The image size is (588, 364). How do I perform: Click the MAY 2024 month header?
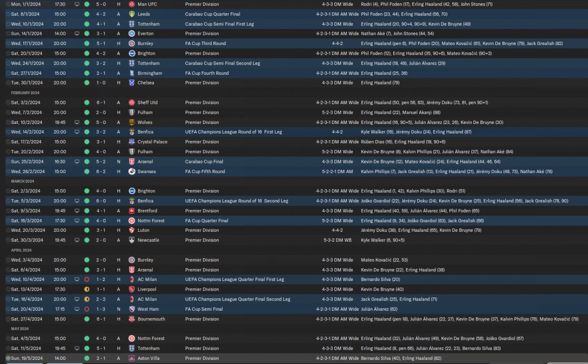pyautogui.click(x=20, y=329)
